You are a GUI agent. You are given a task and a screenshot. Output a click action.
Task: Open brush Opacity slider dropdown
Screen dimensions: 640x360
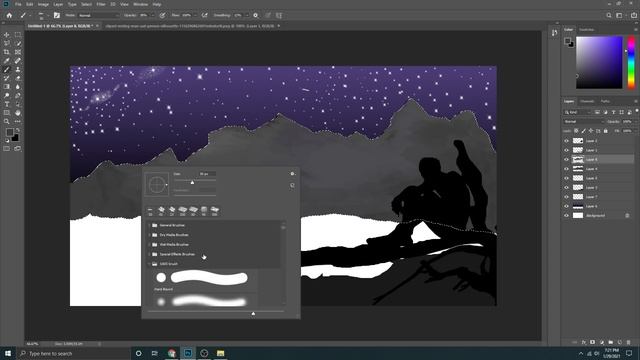click(x=153, y=16)
